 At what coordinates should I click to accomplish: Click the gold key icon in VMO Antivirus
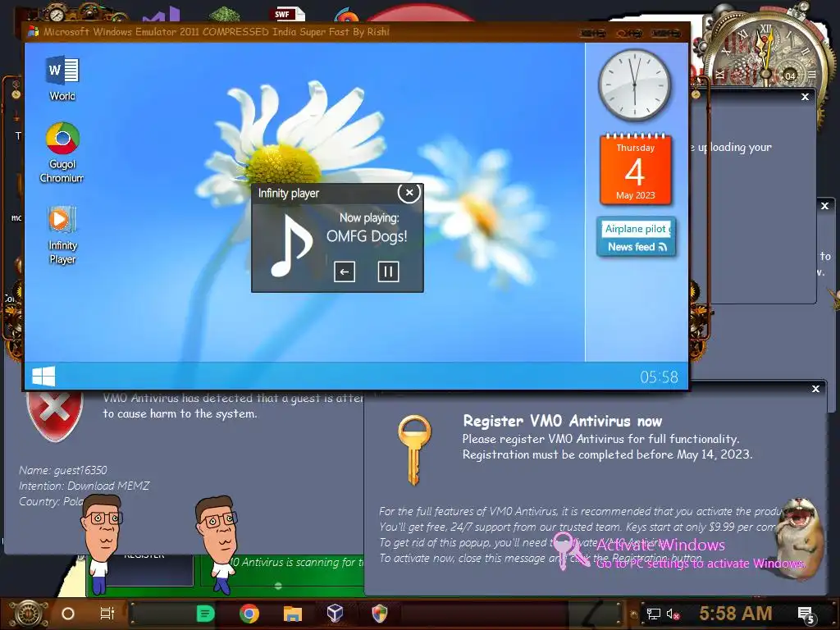click(x=413, y=450)
